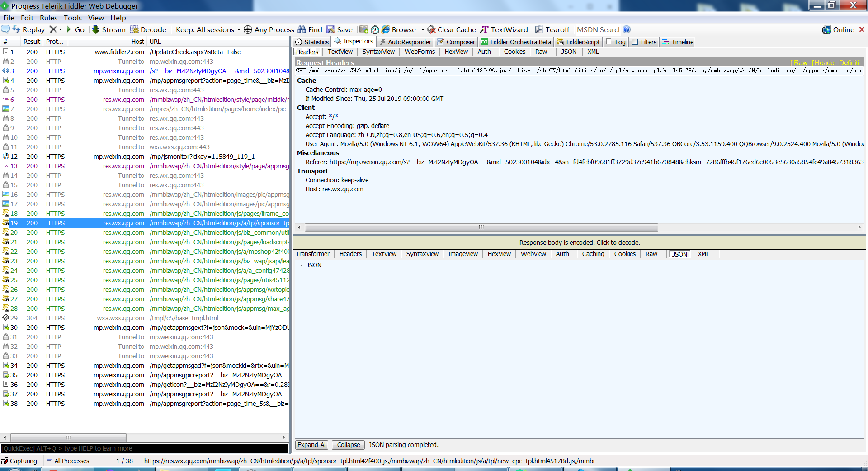
Task: Open the Timeline tab
Action: pos(677,42)
